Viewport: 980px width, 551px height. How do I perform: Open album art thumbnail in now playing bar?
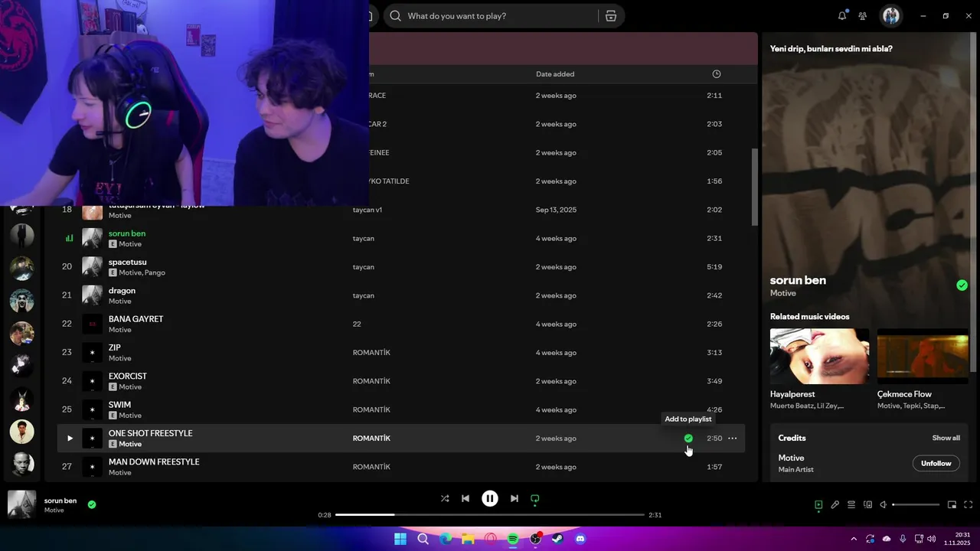pyautogui.click(x=21, y=504)
